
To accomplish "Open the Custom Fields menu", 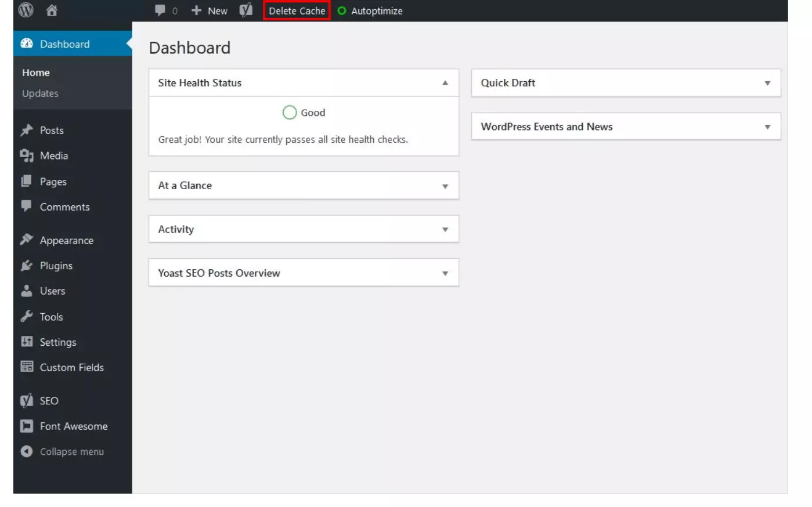I will click(x=73, y=367).
